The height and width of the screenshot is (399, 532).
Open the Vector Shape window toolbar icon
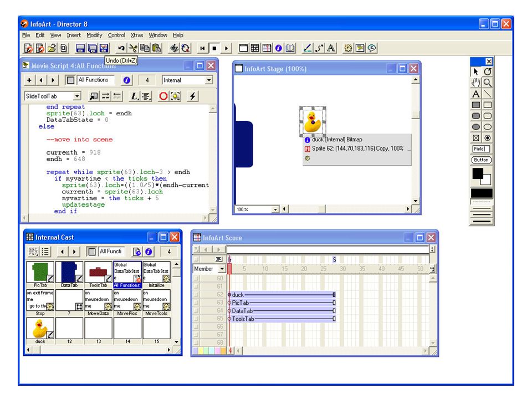tap(319, 48)
